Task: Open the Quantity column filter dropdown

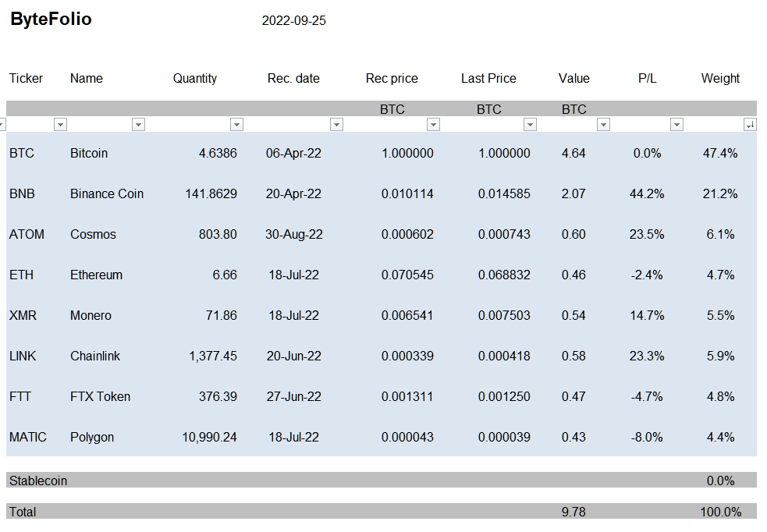Action: click(236, 125)
